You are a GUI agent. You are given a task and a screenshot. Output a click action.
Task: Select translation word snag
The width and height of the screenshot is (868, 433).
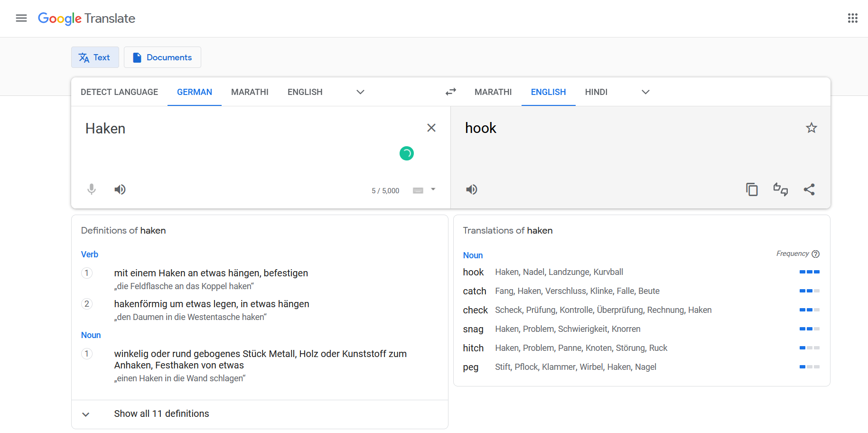point(473,329)
